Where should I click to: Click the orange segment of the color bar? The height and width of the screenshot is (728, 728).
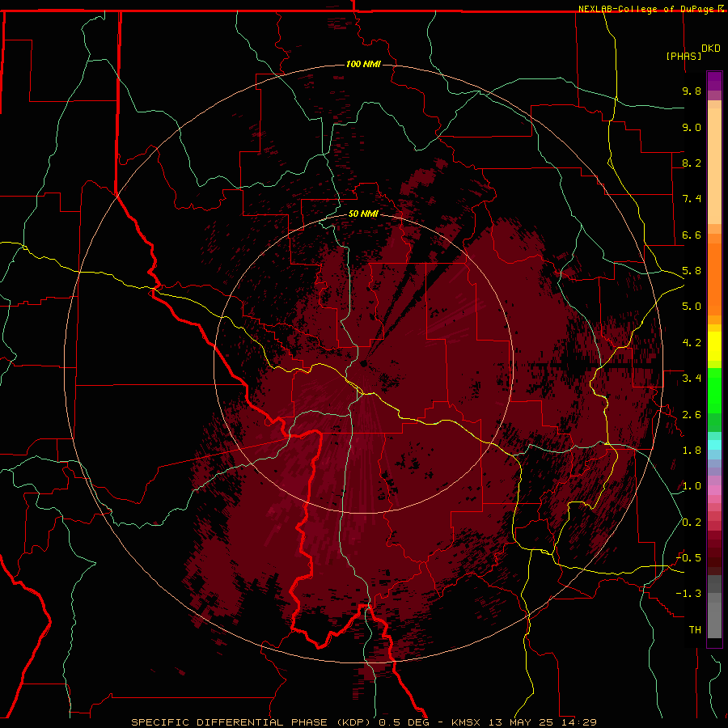click(x=714, y=278)
